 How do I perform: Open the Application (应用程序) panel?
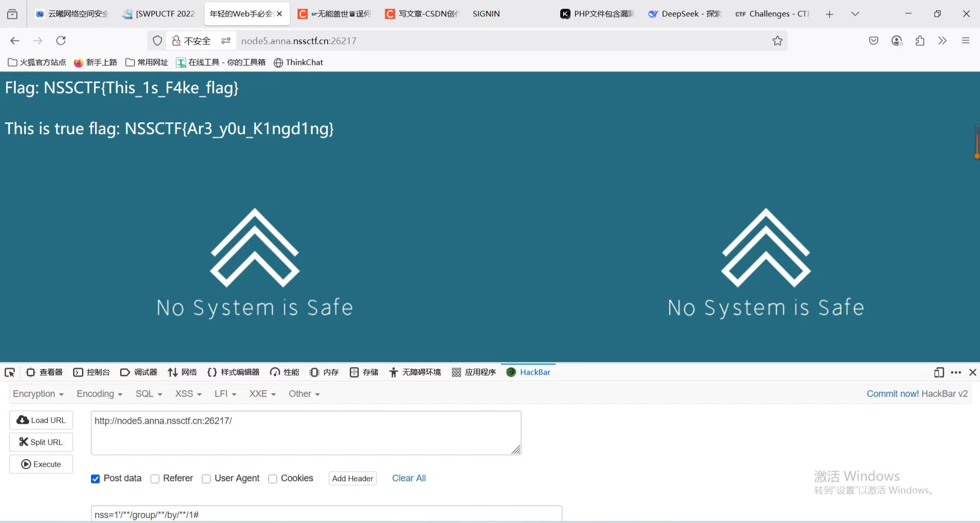click(x=474, y=372)
